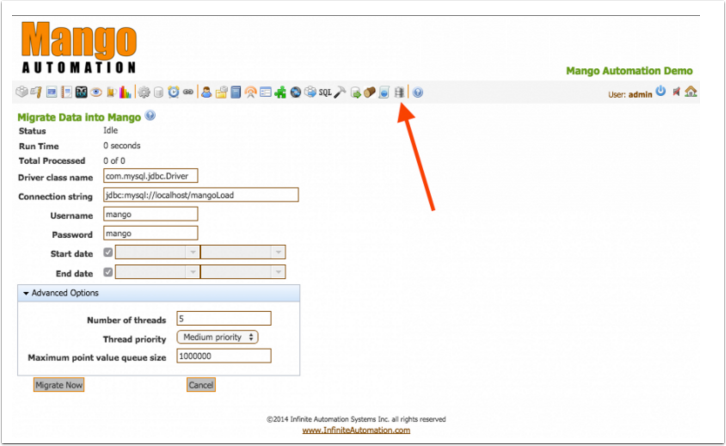Screen dimensions: 726x446
Task: Click the 0 seconds run time value
Action: [122, 146]
